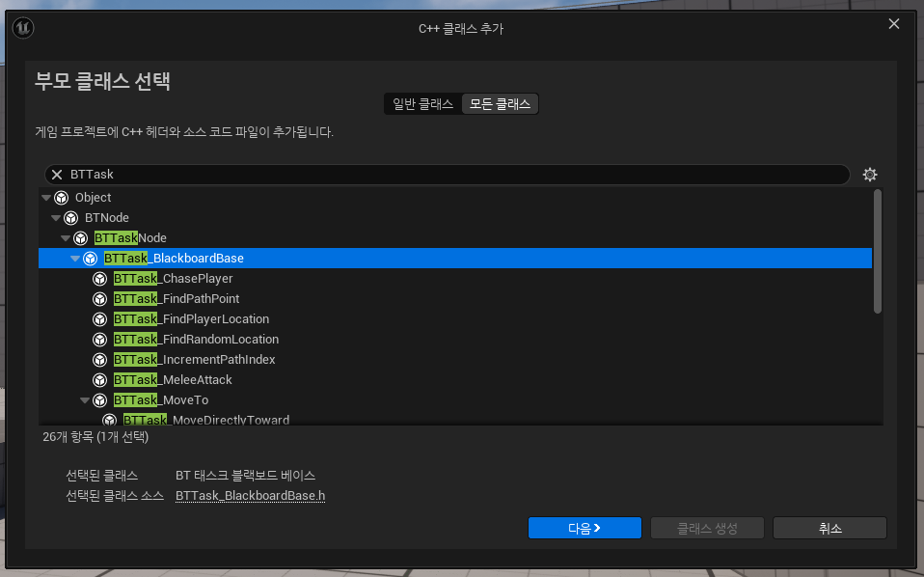Click the Object class icon
The width and height of the screenshot is (924, 577).
pyautogui.click(x=62, y=198)
